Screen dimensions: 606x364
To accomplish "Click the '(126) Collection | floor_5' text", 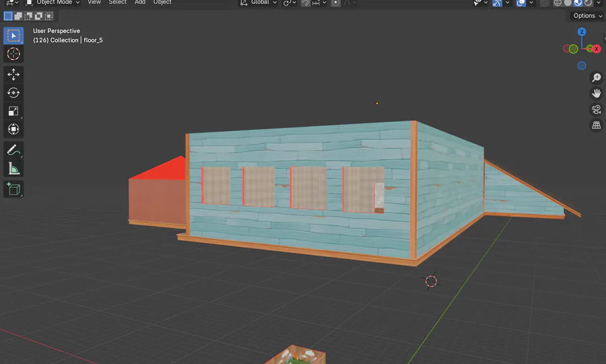I will coord(67,40).
